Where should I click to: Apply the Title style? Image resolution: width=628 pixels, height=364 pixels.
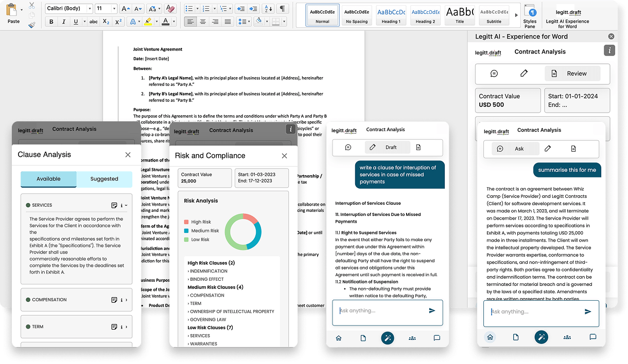(x=460, y=15)
